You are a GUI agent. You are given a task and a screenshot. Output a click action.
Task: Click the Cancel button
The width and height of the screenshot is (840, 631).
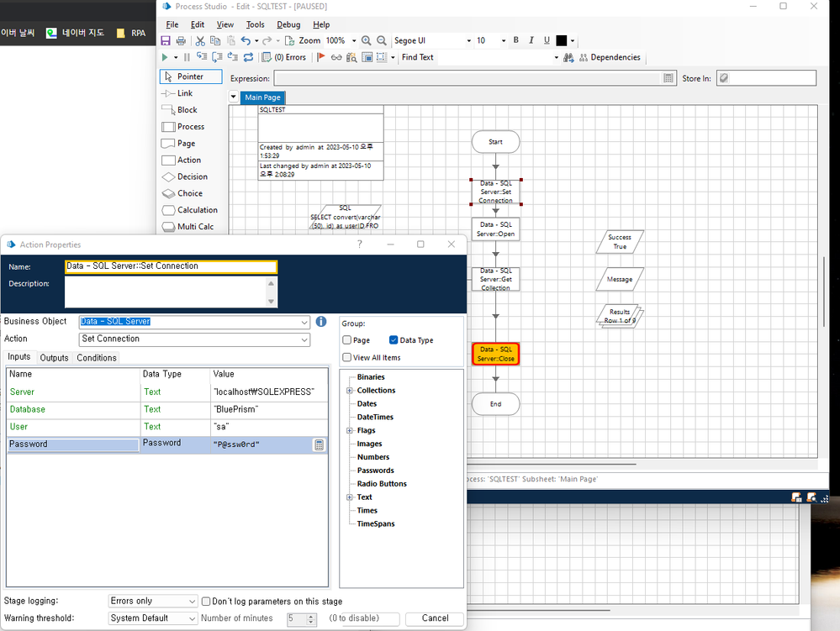[x=435, y=618]
